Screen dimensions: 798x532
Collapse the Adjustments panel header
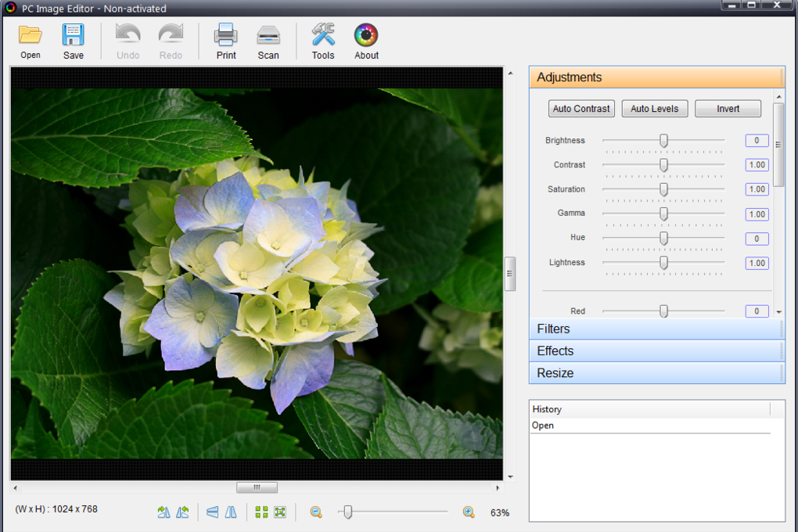click(x=656, y=77)
